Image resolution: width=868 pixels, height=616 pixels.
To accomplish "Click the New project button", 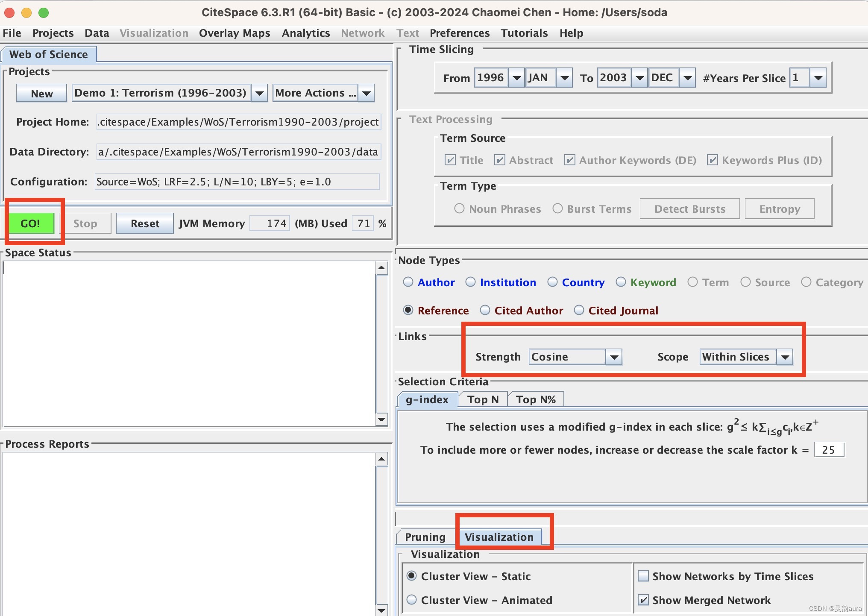I will pos(41,94).
